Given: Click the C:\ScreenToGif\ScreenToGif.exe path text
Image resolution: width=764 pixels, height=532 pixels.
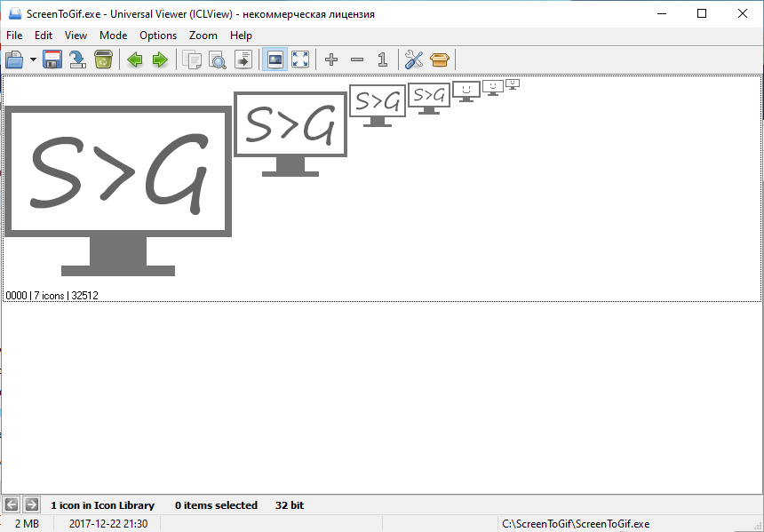Looking at the screenshot, I should tap(576, 524).
